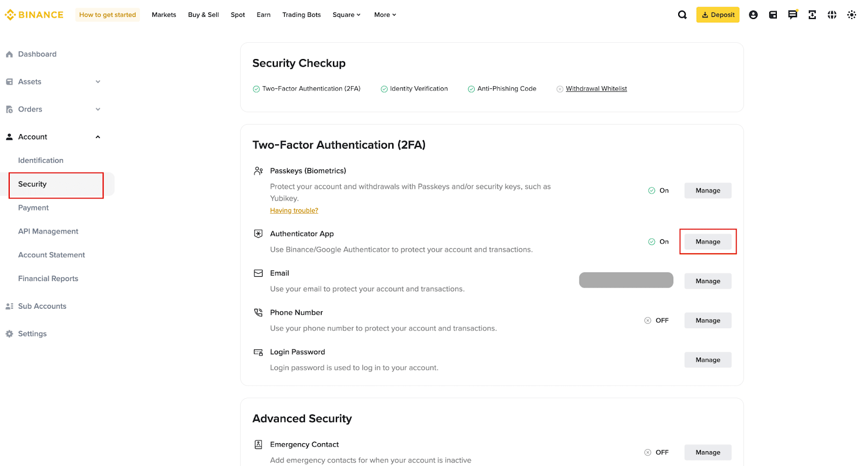
Task: Click the 2FA green checkmark in checkup
Action: point(256,89)
